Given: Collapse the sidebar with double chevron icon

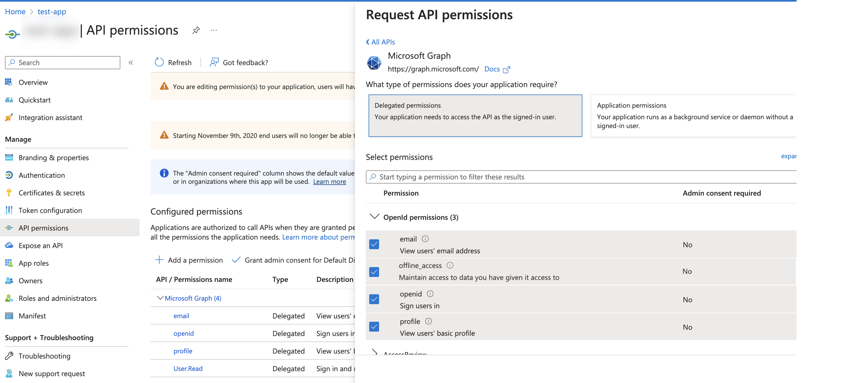Looking at the screenshot, I should pos(131,63).
